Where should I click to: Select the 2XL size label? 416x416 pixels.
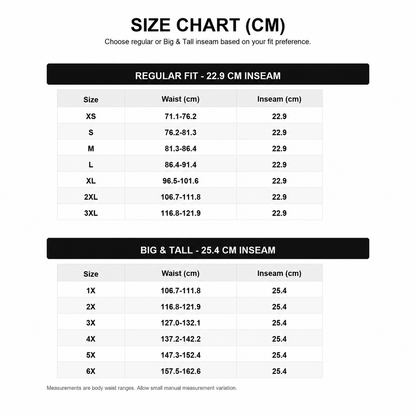[x=91, y=197]
